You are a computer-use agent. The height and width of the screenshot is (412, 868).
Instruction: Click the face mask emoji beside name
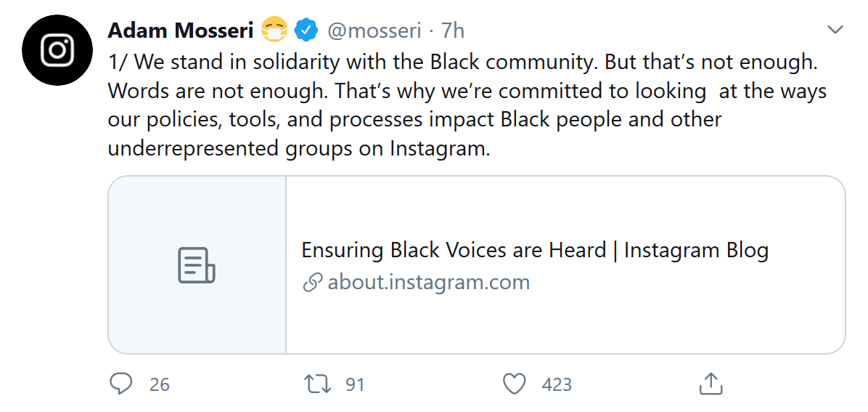tap(274, 29)
